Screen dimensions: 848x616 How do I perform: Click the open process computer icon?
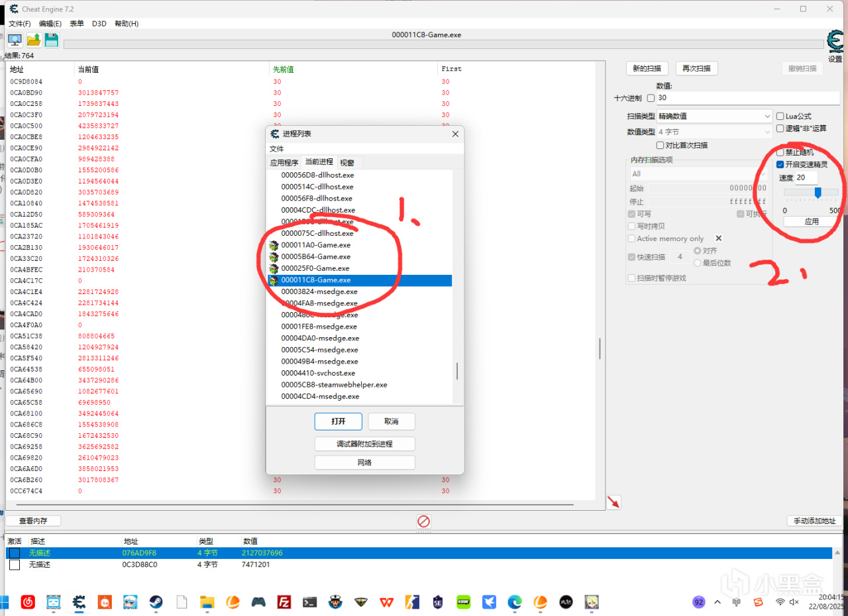15,40
